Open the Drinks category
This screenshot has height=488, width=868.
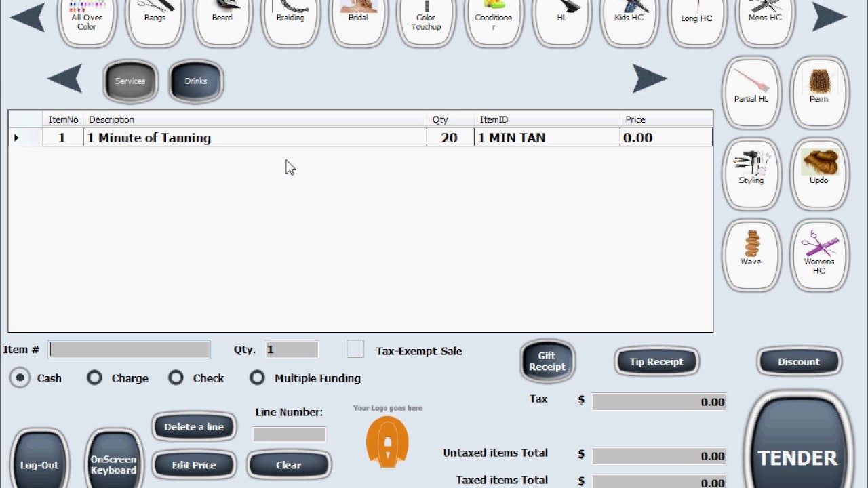tap(195, 81)
